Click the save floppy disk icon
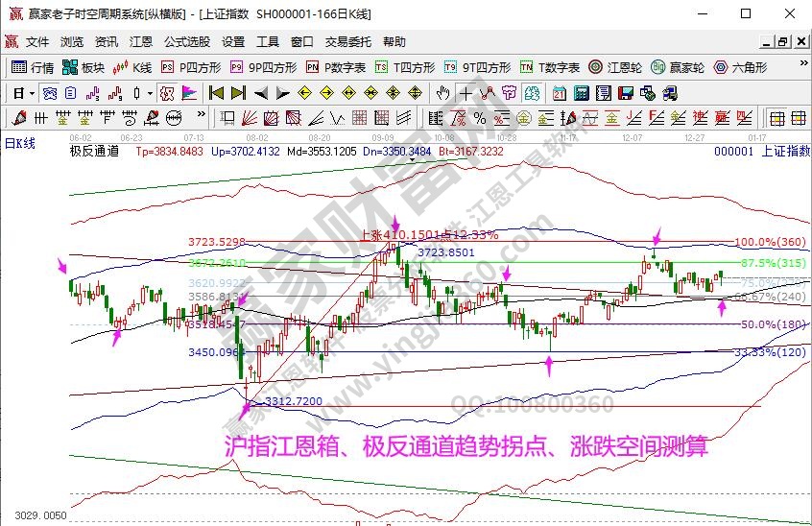The image size is (812, 526). click(625, 93)
